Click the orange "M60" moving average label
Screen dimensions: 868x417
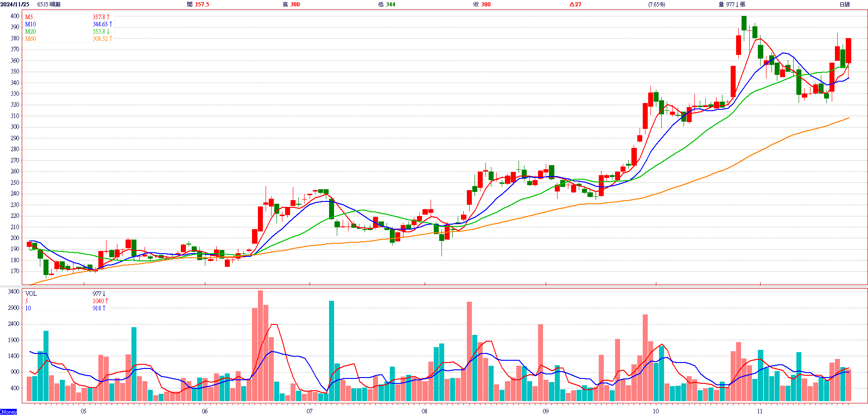click(30, 39)
